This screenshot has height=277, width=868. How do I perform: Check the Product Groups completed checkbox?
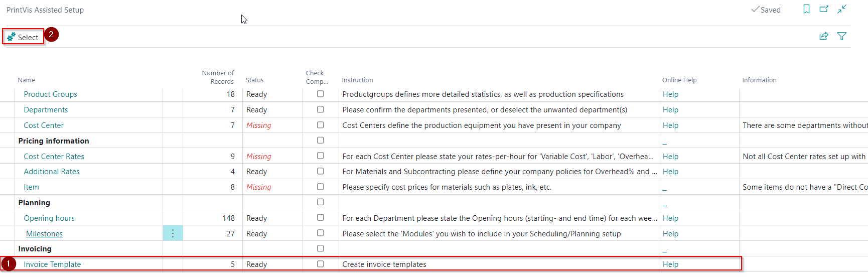pos(320,94)
